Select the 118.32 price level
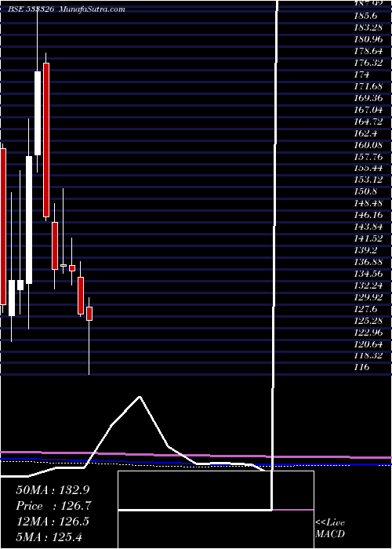 coord(368,356)
